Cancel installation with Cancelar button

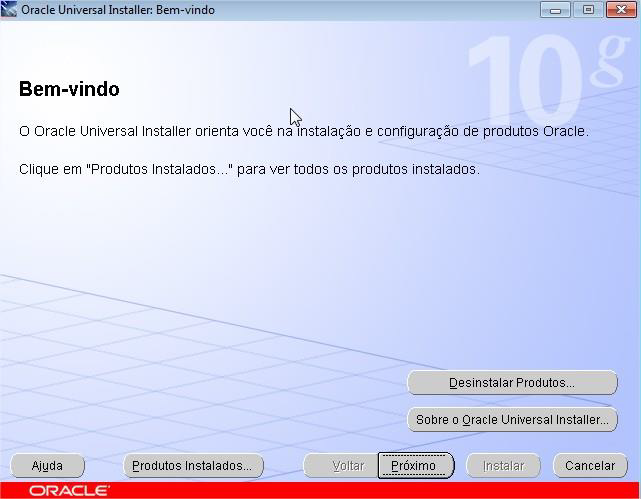coord(590,465)
